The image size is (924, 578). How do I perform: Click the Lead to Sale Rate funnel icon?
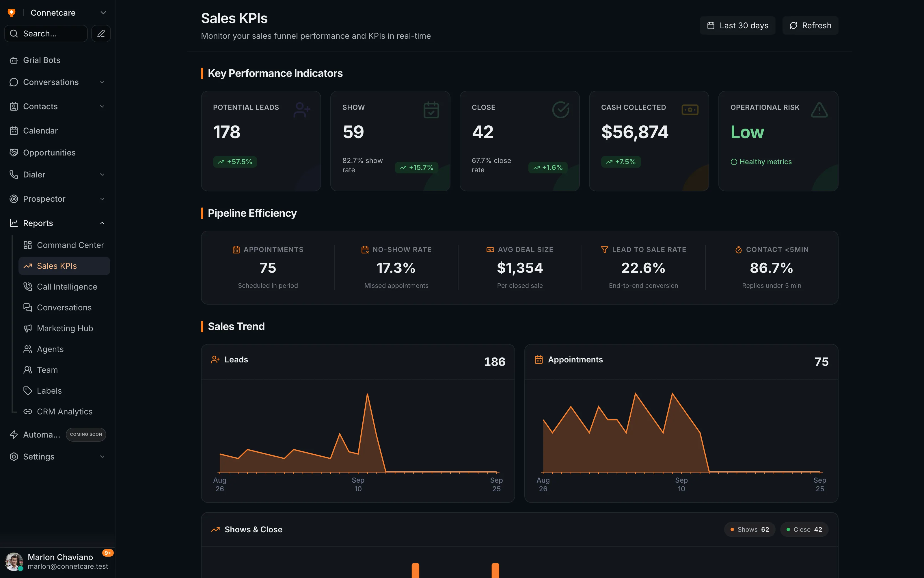point(604,250)
